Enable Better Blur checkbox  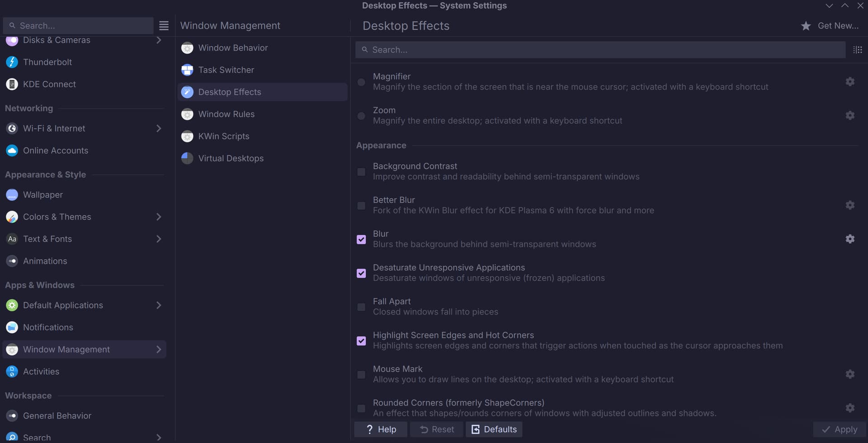(x=361, y=206)
